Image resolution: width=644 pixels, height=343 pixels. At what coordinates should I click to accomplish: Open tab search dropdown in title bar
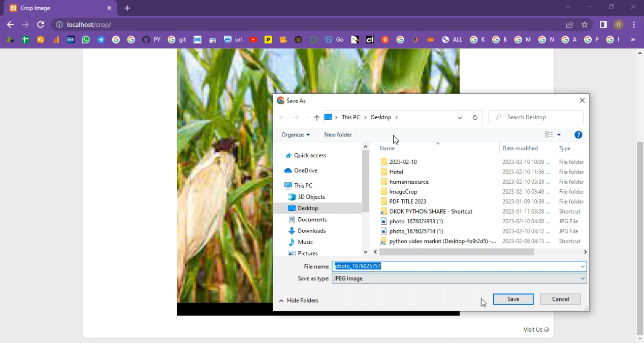[x=568, y=7]
